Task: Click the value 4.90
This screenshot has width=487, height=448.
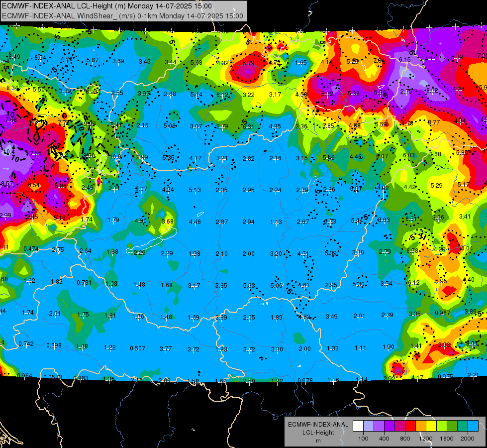Action: pyautogui.click(x=140, y=221)
